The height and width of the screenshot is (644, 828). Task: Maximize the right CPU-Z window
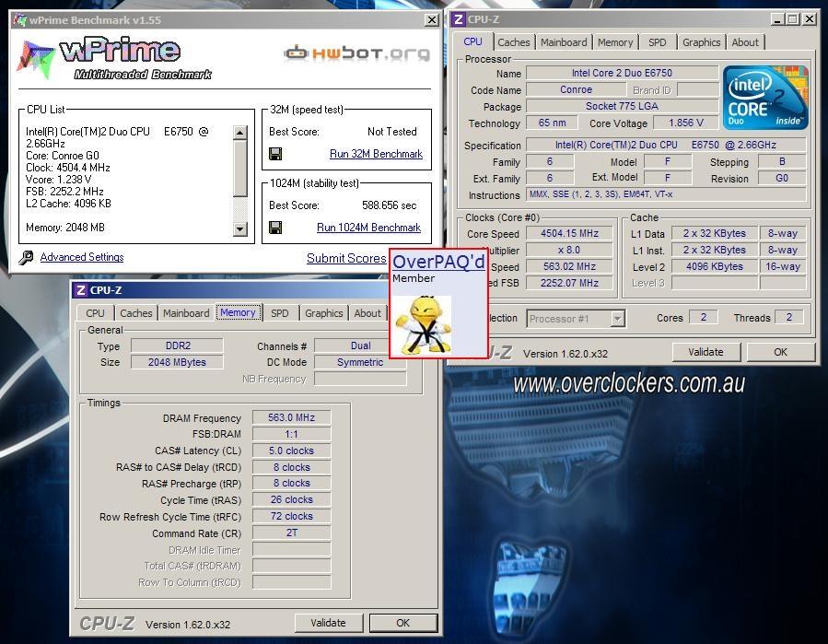793,19
